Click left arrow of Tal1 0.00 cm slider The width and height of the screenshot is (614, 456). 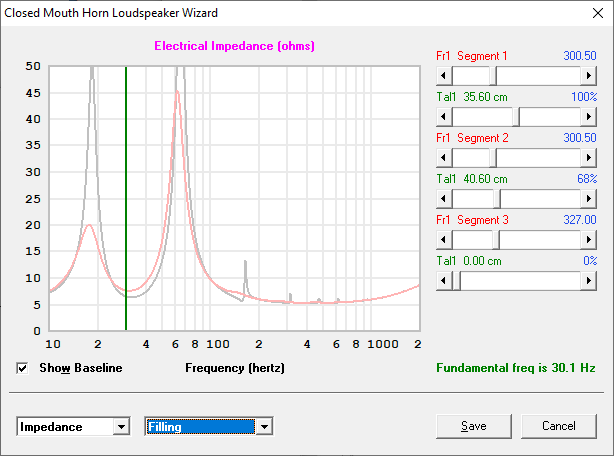[444, 281]
